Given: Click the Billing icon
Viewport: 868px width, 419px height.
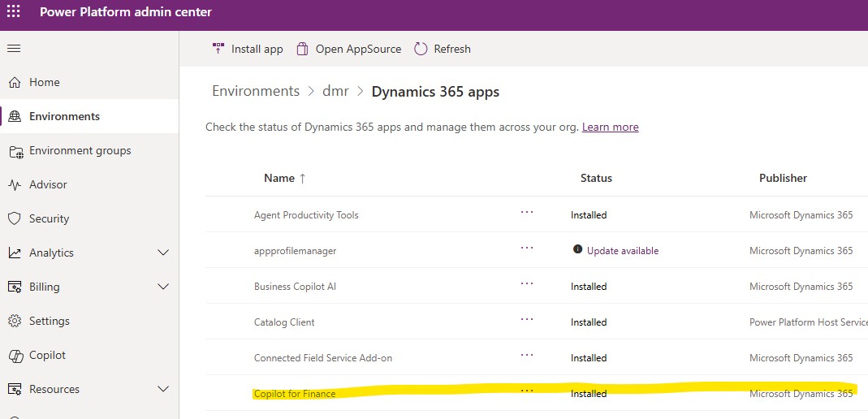Looking at the screenshot, I should tap(15, 287).
